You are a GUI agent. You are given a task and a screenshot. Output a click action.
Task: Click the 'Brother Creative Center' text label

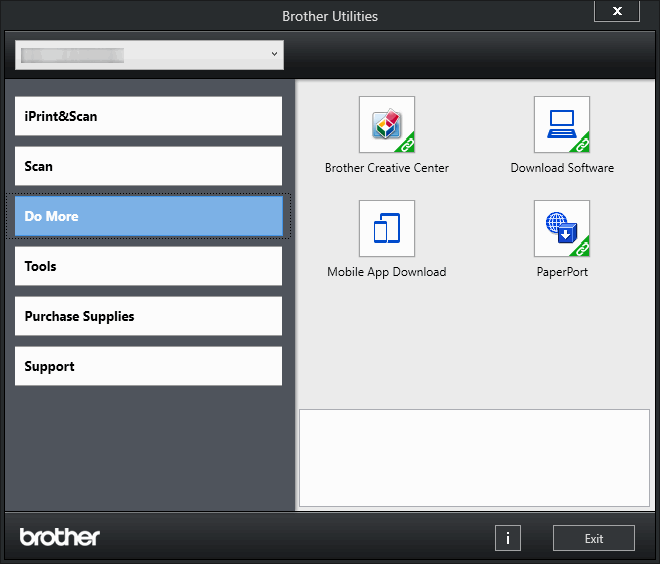coord(386,168)
